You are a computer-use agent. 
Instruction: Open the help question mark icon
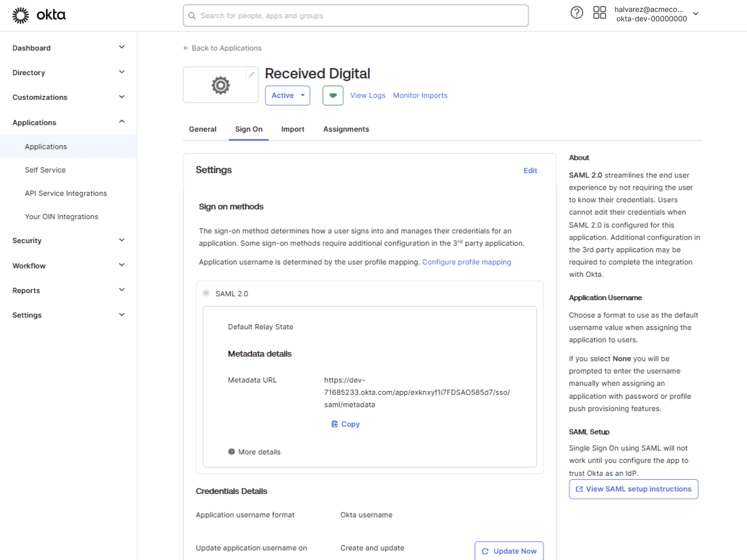pyautogui.click(x=576, y=12)
